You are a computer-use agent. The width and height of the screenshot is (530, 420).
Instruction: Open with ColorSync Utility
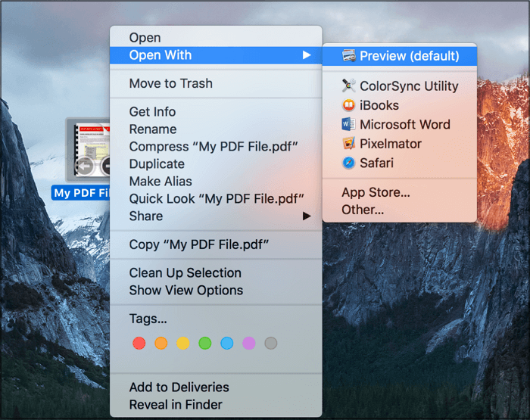[x=400, y=86]
